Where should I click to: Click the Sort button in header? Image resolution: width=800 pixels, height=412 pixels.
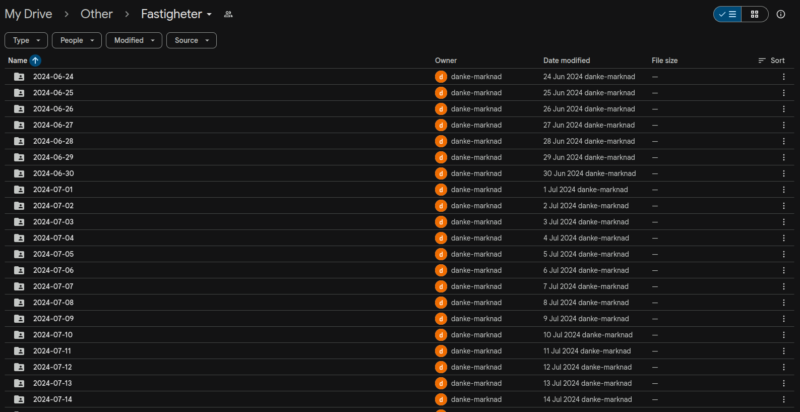tap(771, 61)
